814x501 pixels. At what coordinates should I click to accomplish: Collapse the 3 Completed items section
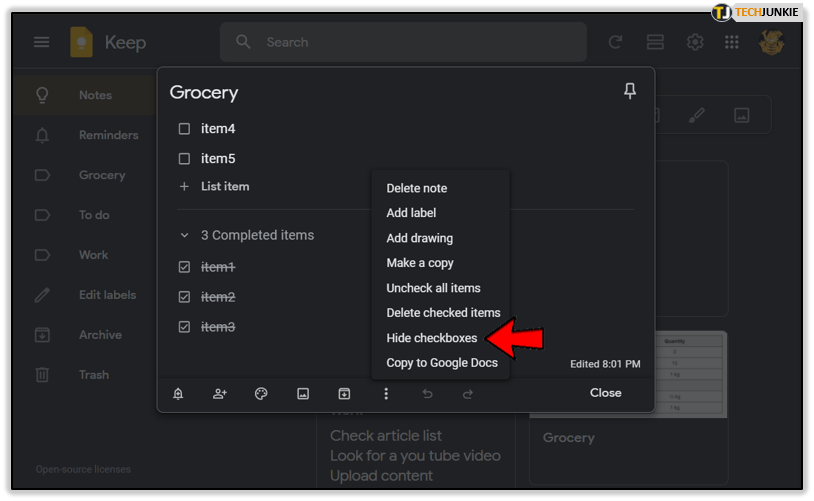[184, 236]
